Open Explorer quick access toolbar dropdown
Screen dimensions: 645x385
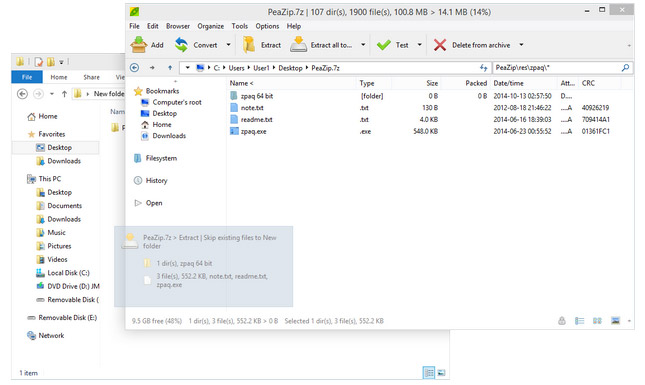click(x=61, y=62)
